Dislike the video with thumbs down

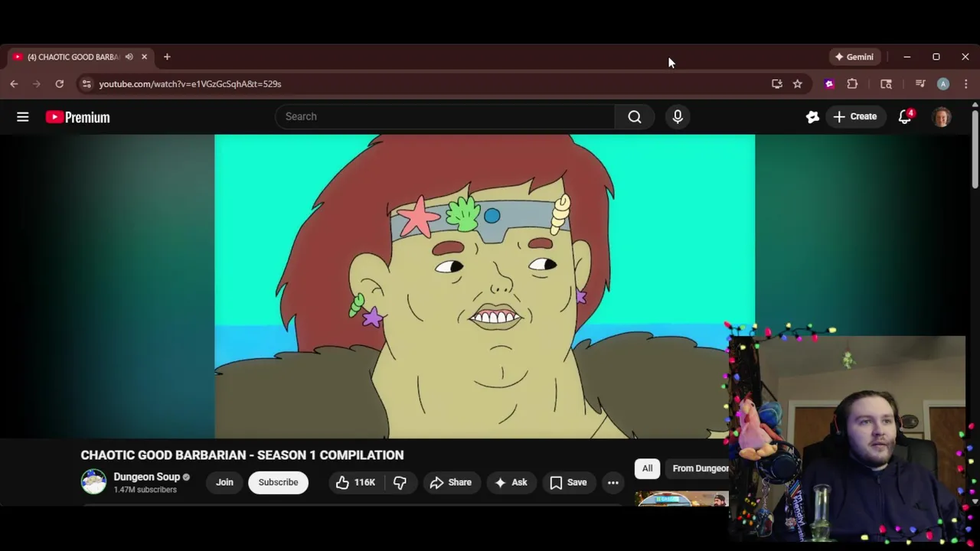[x=400, y=482]
